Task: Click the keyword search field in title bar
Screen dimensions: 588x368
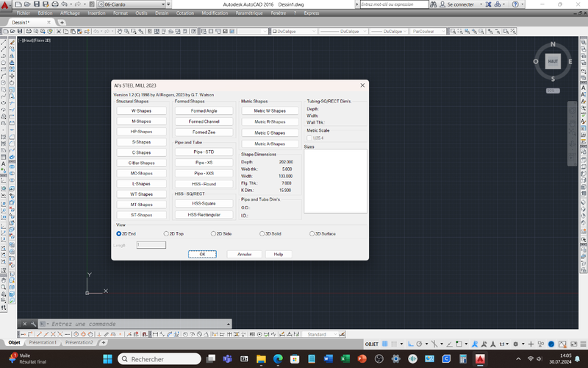Action: [394, 4]
